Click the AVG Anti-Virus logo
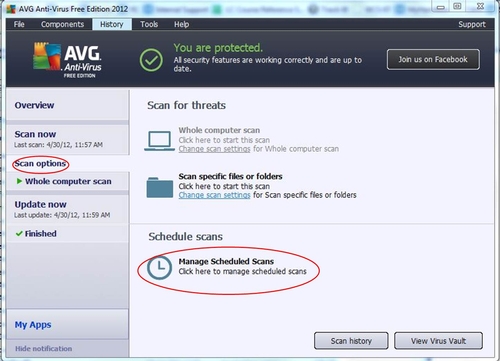 (x=67, y=60)
